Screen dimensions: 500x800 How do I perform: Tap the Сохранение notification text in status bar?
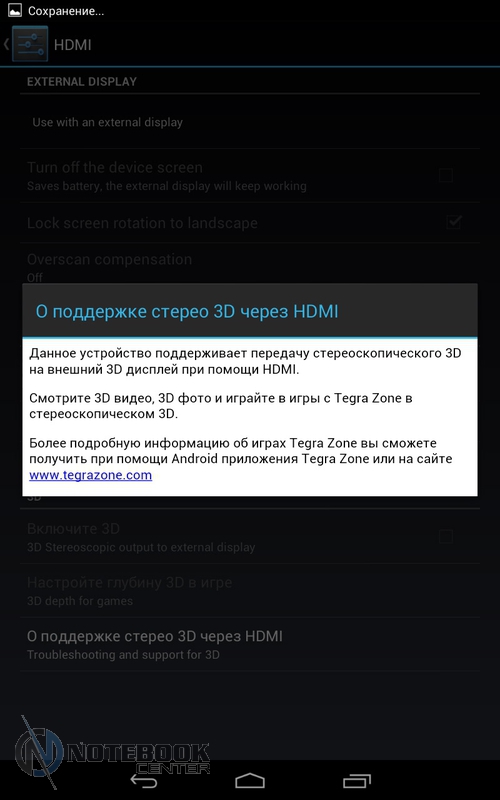point(66,11)
